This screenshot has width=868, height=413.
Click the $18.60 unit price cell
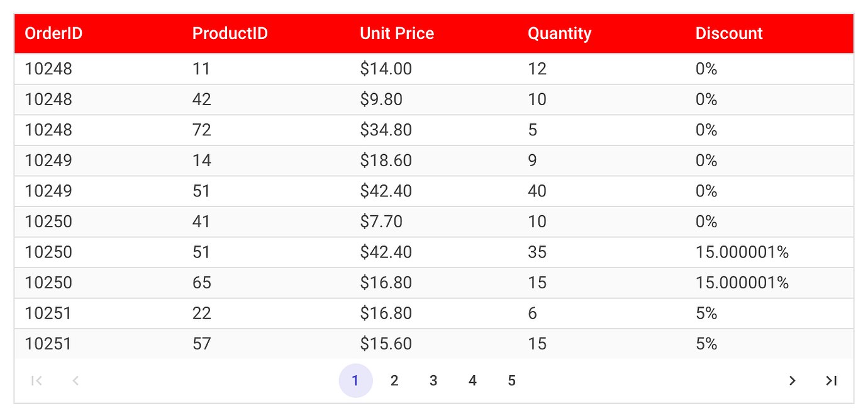tap(386, 161)
